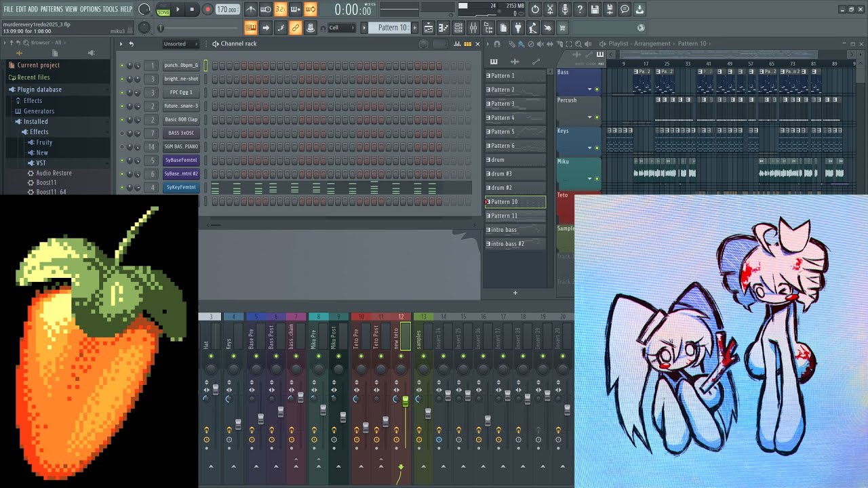Export the song with the download icon
Image resolution: width=868 pixels, height=488 pixels.
pos(639,9)
